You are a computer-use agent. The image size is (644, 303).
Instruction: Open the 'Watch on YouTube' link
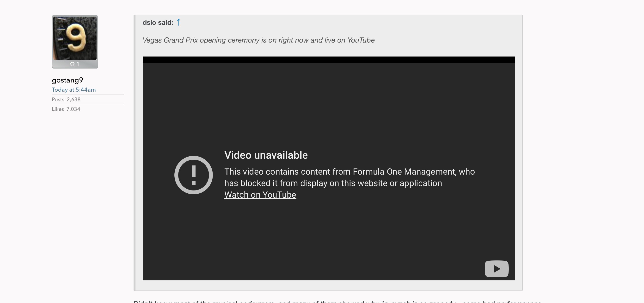[x=260, y=195]
